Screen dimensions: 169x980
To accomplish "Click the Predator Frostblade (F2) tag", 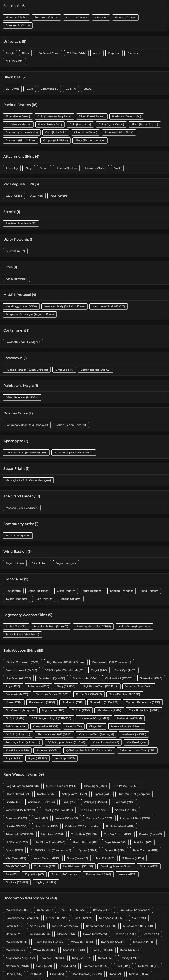I will [x=21, y=224].
